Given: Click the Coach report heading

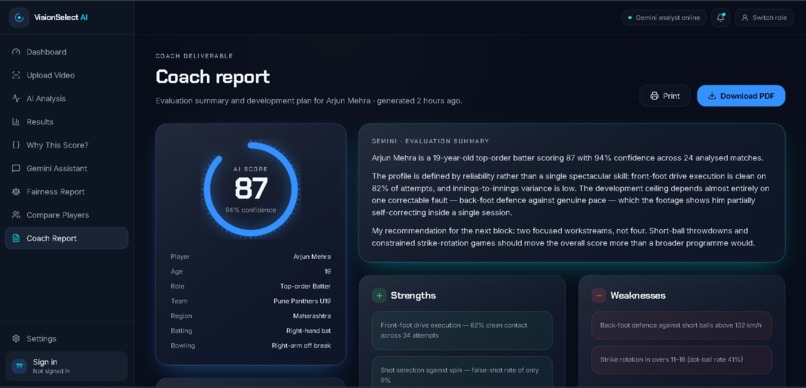Looking at the screenshot, I should (x=212, y=77).
